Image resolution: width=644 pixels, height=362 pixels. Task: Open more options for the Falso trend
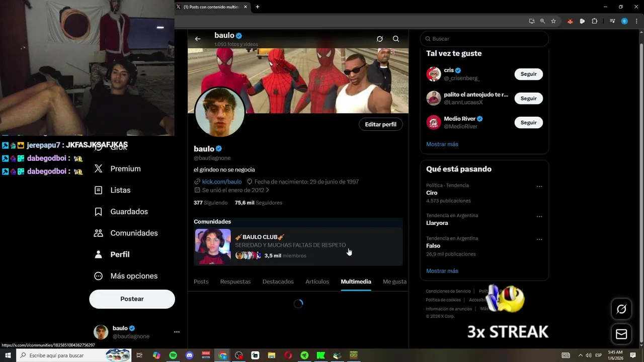pos(539,240)
